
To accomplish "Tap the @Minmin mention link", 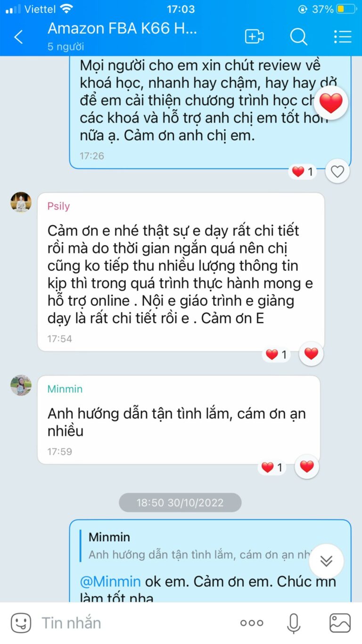I will 110,581.
